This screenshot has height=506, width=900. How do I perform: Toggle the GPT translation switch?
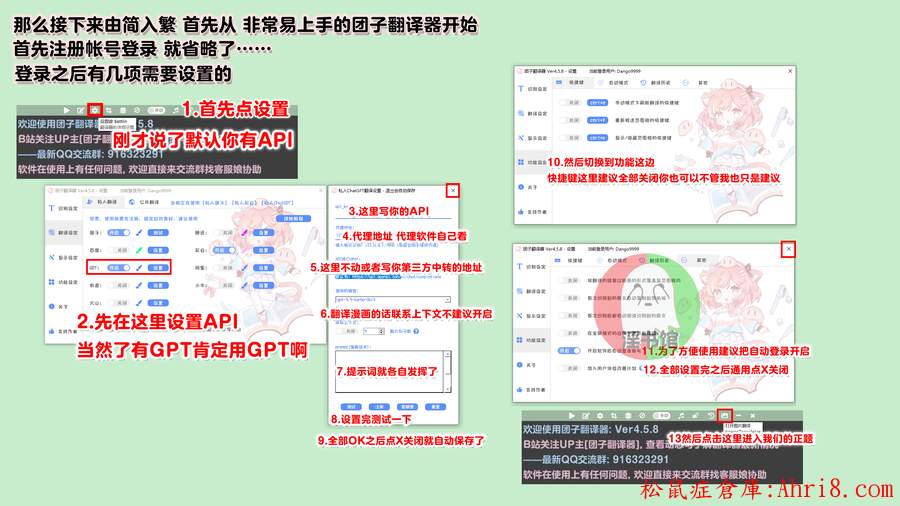tap(118, 268)
